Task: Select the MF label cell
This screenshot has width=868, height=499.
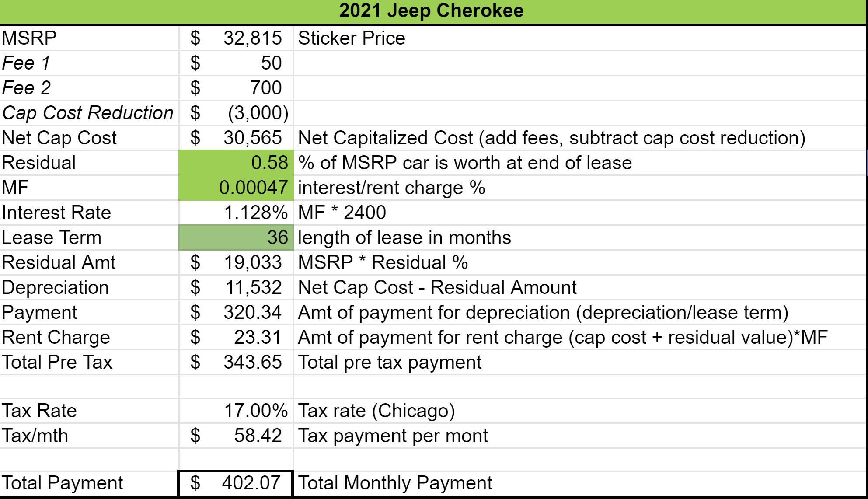Action: 89,188
